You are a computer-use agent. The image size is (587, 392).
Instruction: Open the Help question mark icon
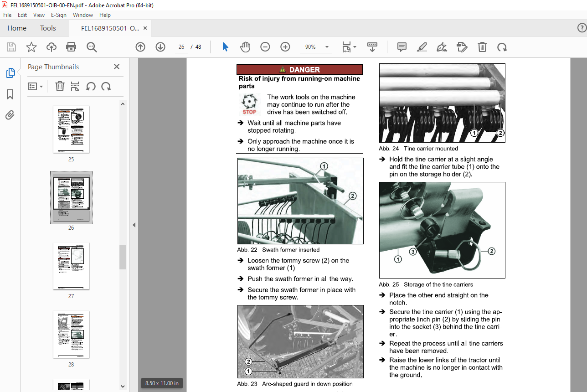click(582, 28)
